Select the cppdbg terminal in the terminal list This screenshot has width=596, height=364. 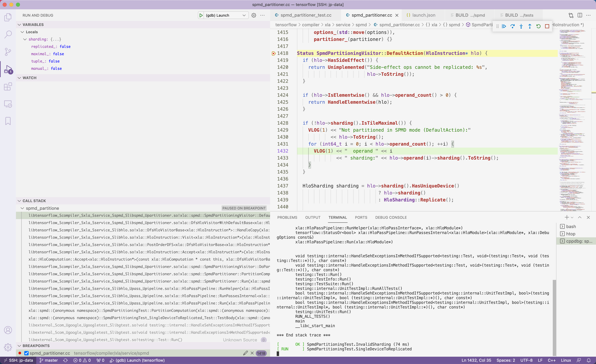(576, 241)
